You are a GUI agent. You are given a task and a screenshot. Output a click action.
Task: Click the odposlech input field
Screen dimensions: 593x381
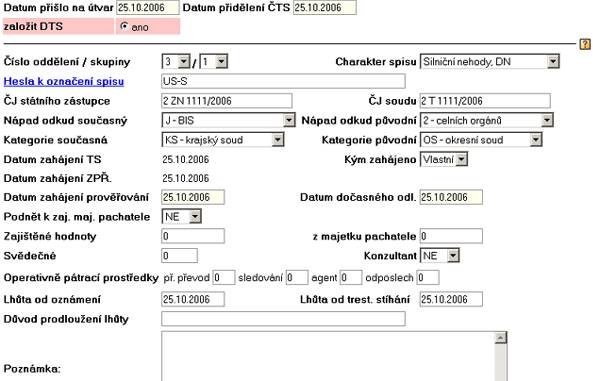(428, 278)
